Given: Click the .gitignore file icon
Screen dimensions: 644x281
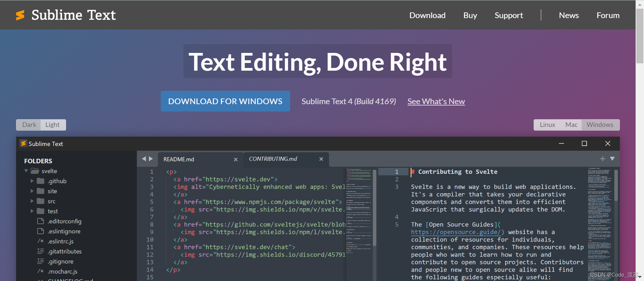Looking at the screenshot, I should pyautogui.click(x=41, y=261).
